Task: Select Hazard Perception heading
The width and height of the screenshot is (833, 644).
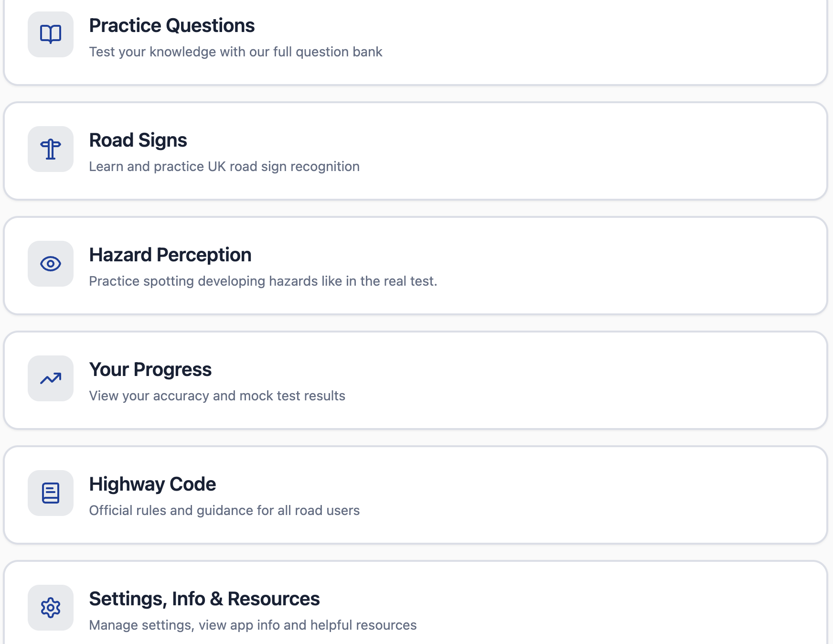Action: tap(170, 255)
